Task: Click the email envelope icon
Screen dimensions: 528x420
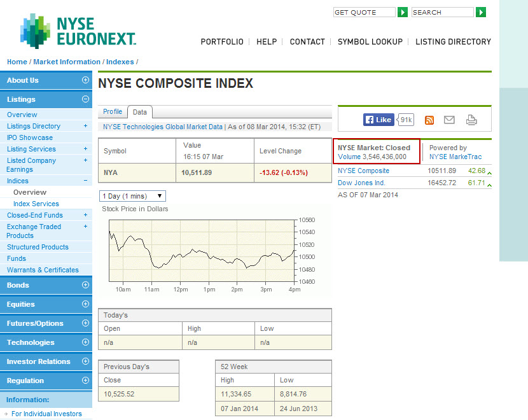Action: (449, 120)
